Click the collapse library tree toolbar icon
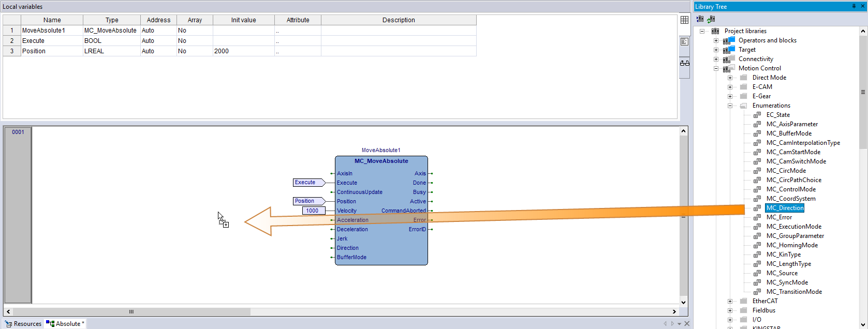 [700, 19]
